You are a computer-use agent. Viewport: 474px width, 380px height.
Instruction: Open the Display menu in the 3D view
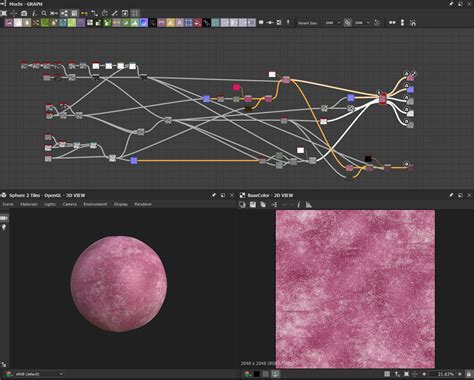pos(121,204)
